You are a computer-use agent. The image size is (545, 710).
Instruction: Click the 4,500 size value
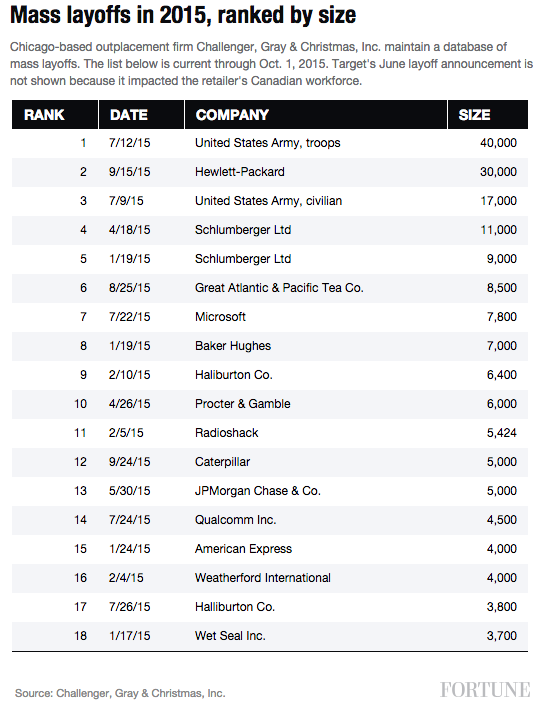[x=502, y=520]
